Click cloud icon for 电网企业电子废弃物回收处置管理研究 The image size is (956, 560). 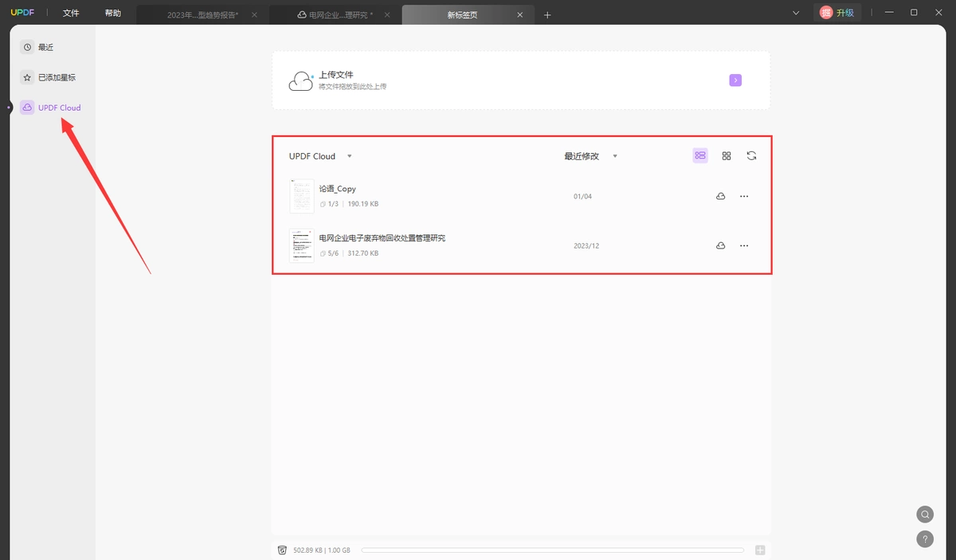[x=721, y=246]
